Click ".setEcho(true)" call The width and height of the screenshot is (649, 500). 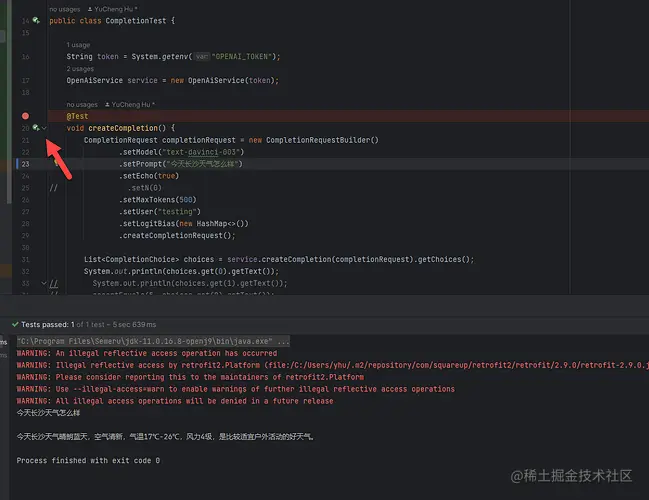point(149,176)
